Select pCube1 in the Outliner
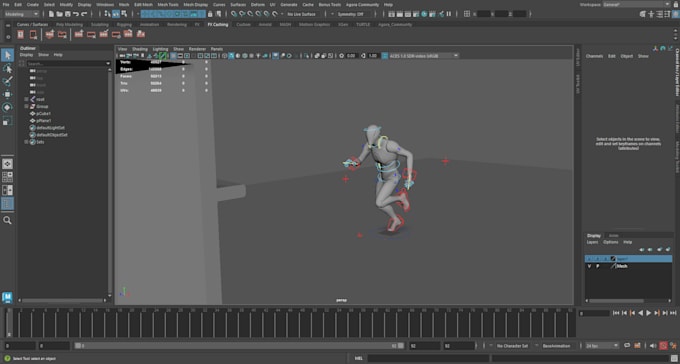 pos(44,114)
